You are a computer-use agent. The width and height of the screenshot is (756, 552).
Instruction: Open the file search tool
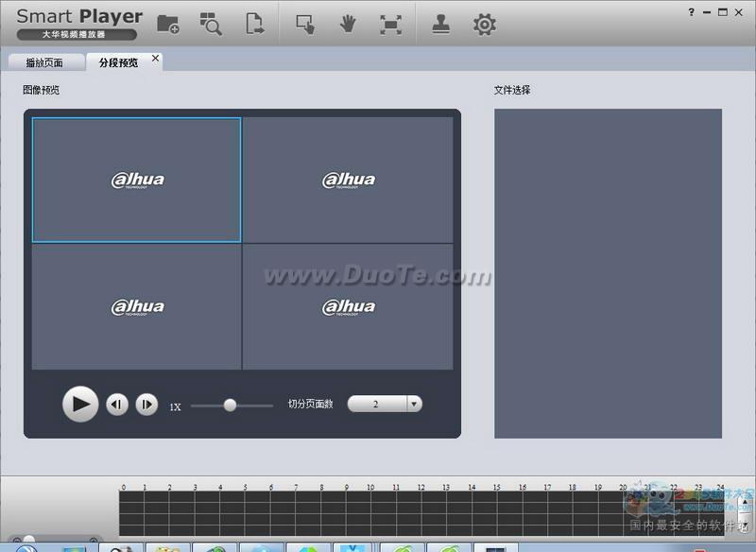point(211,25)
